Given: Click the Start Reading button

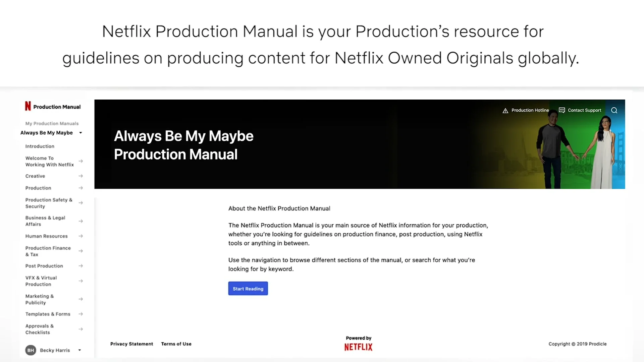Looking at the screenshot, I should 248,289.
